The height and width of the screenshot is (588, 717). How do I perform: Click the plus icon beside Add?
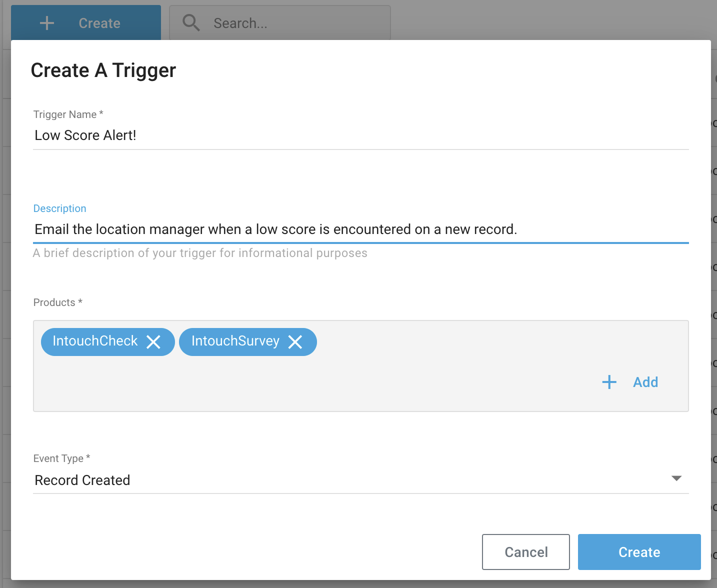609,382
